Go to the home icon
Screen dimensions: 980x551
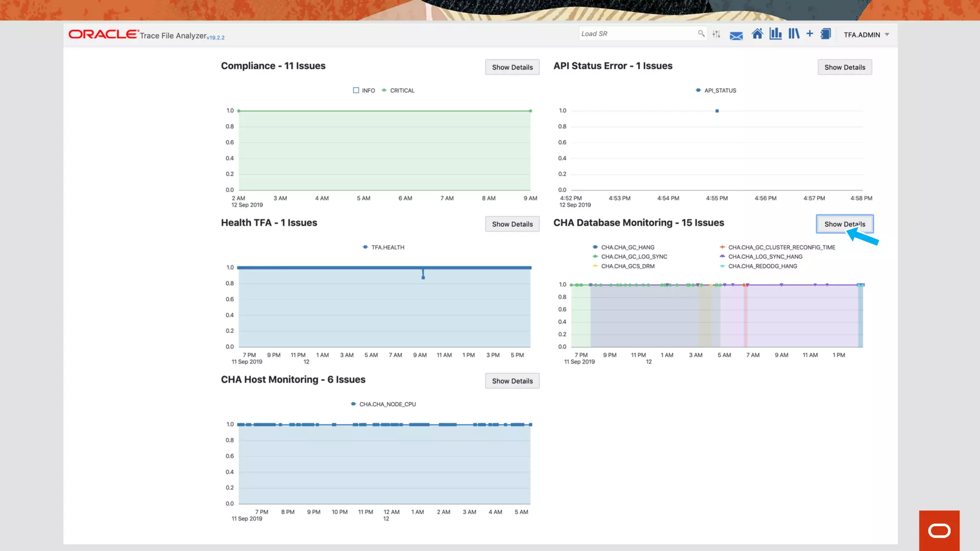coord(757,34)
